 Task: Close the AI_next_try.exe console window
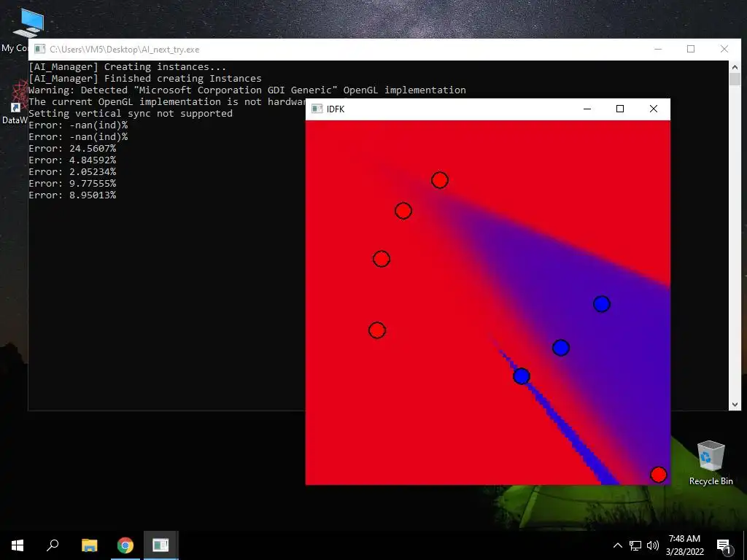724,49
